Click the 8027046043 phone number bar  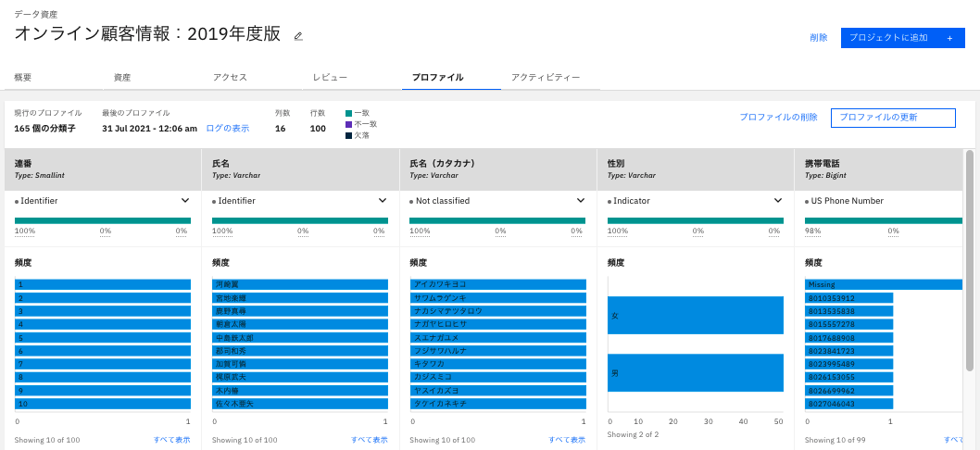pyautogui.click(x=849, y=404)
